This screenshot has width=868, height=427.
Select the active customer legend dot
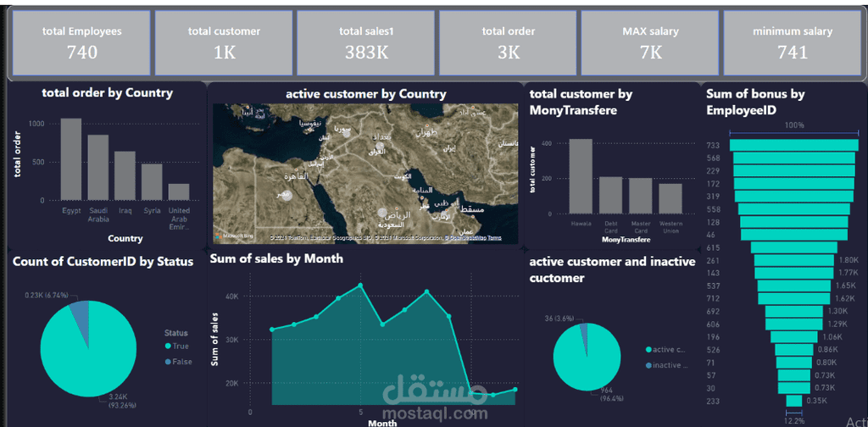pos(648,350)
